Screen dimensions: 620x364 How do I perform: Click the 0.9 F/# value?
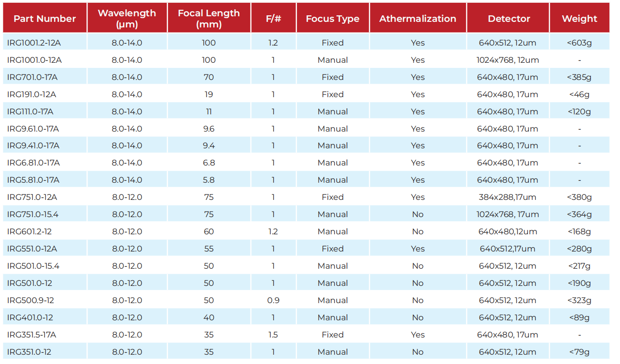click(273, 300)
